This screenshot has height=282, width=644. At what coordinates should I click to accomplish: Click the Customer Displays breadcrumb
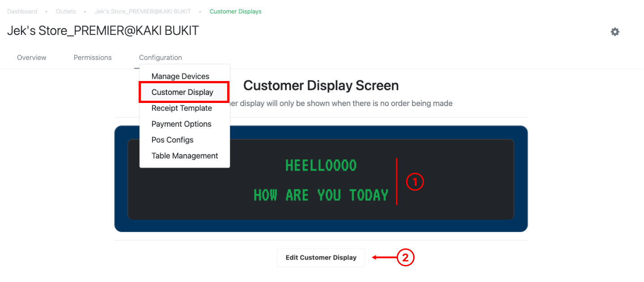pos(235,11)
